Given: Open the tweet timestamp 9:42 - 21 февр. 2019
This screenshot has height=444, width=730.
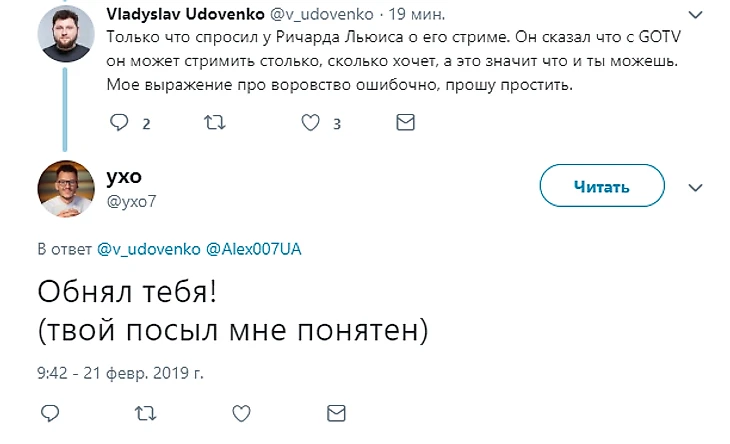Looking at the screenshot, I should pyautogui.click(x=119, y=371).
